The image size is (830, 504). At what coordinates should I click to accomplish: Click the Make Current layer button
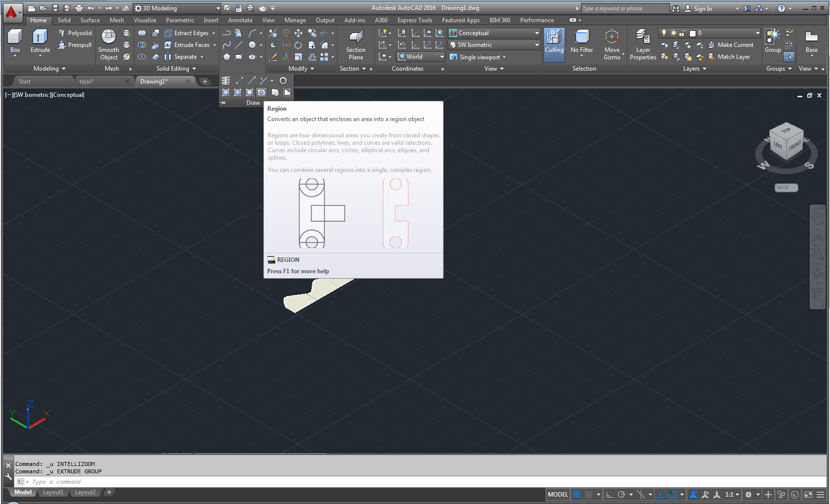pyautogui.click(x=731, y=45)
